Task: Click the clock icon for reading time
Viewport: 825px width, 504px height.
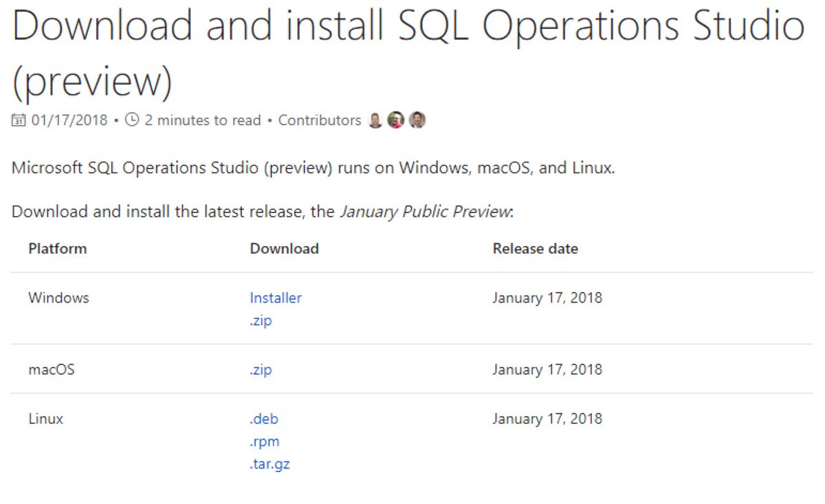Action: (x=132, y=120)
